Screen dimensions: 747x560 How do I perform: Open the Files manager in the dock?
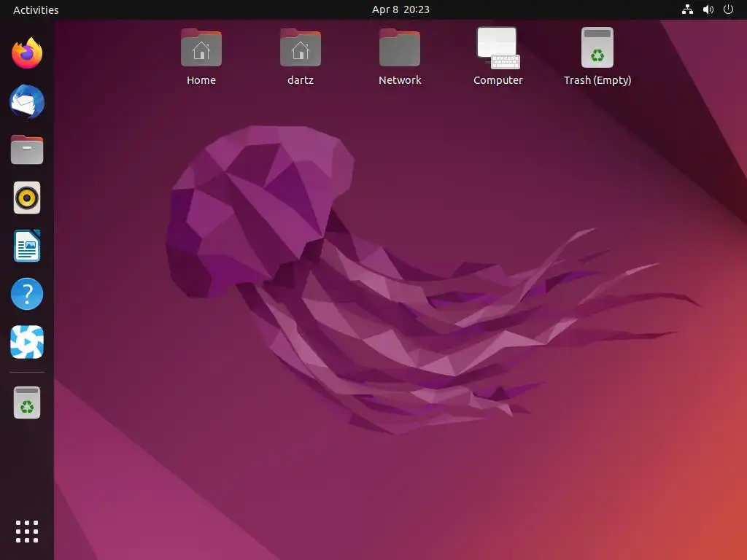tap(27, 149)
